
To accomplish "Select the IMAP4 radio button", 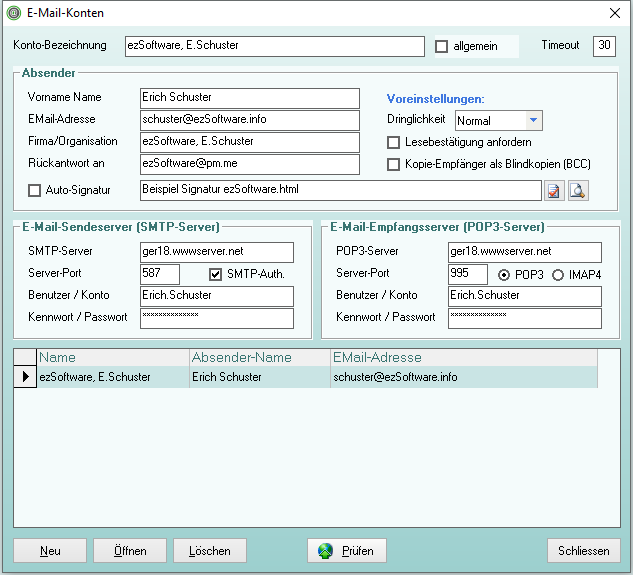I will click(558, 275).
